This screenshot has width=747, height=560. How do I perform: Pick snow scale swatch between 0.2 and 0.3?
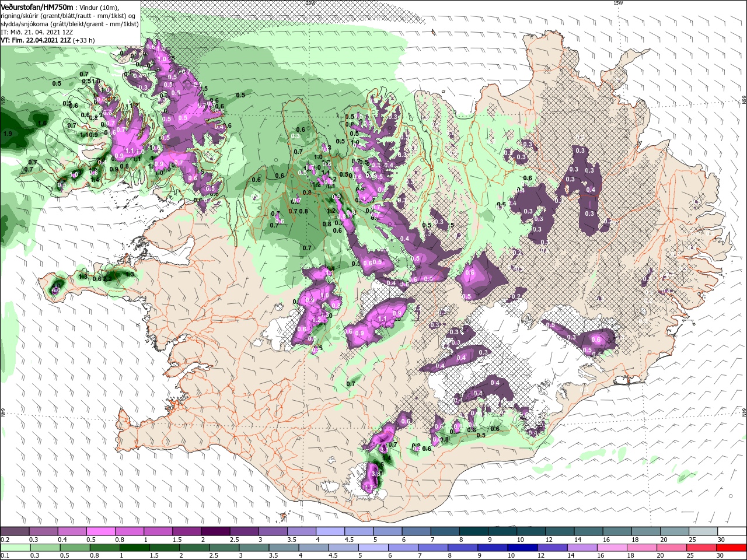[x=15, y=531]
